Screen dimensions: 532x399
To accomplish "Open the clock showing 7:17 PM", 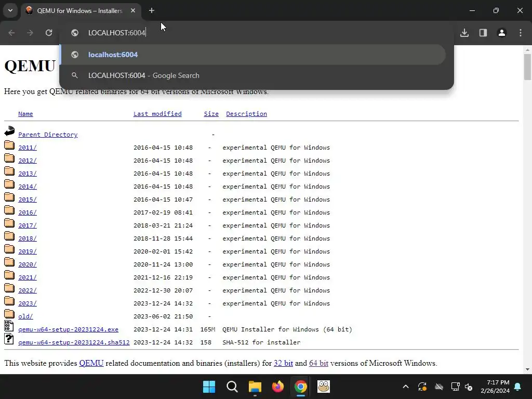I will [495, 387].
